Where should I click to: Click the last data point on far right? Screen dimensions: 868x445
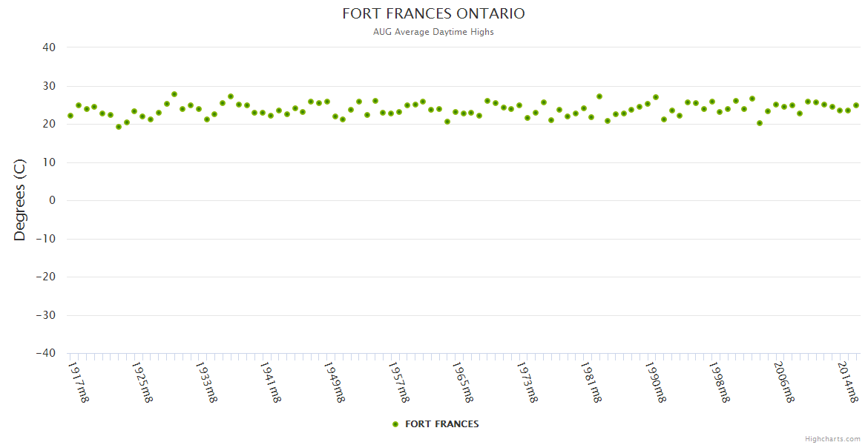click(x=855, y=105)
